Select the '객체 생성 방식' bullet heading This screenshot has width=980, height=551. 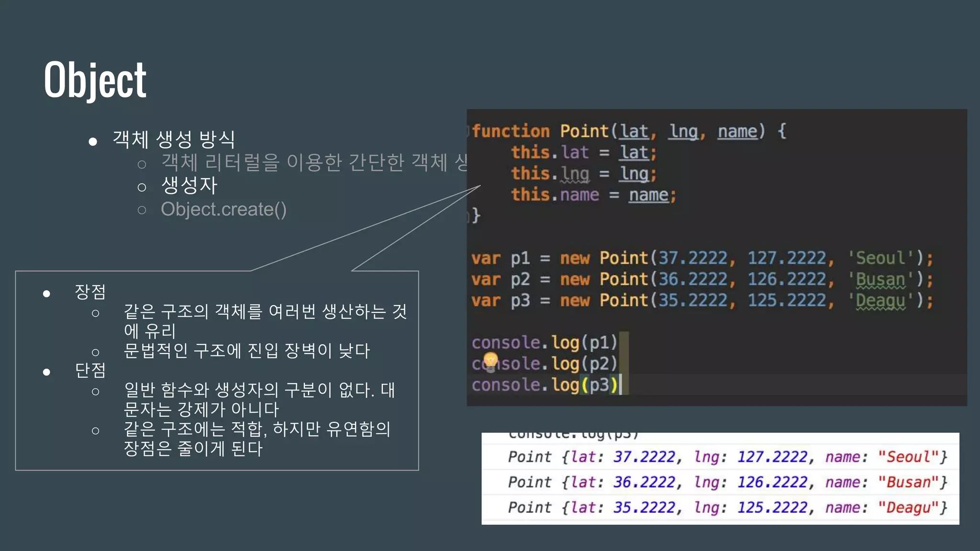pyautogui.click(x=174, y=139)
